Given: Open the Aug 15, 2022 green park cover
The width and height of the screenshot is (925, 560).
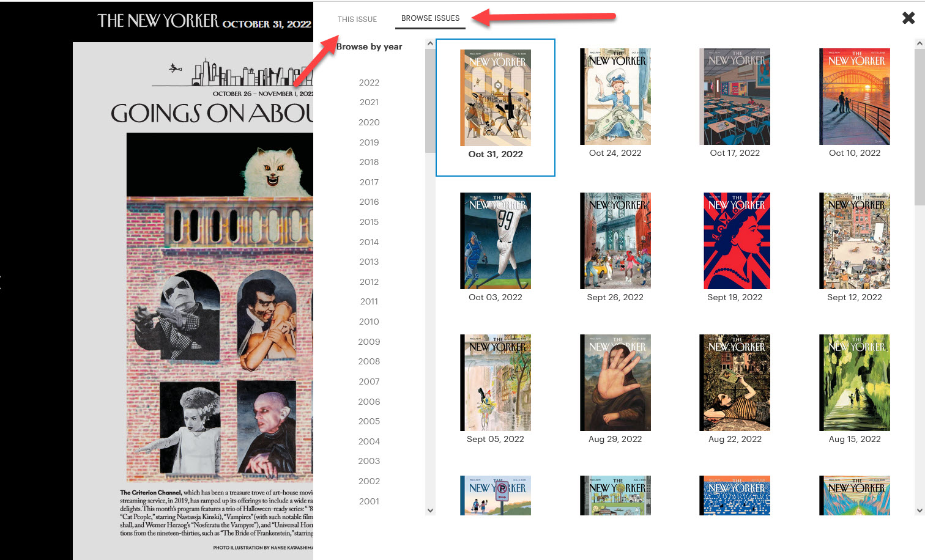Looking at the screenshot, I should [855, 383].
